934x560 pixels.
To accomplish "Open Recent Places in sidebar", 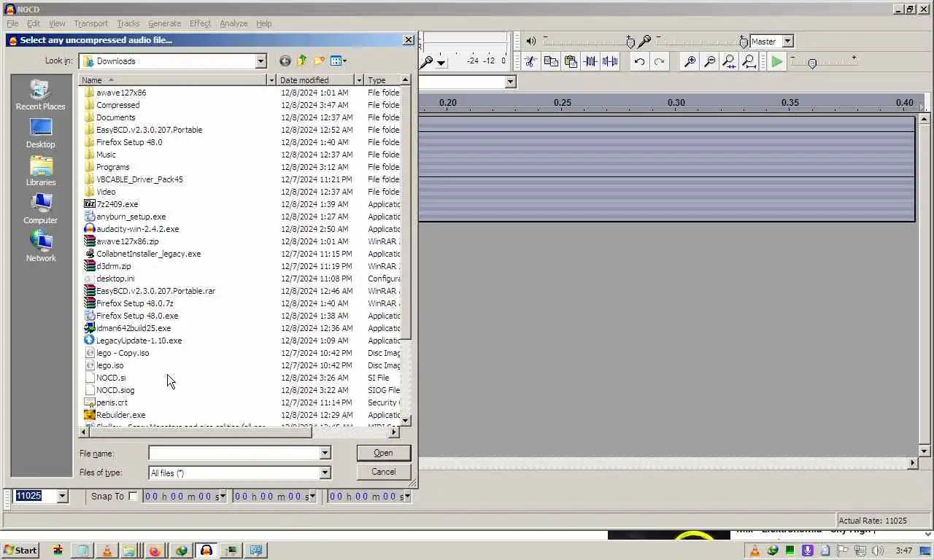I will click(41, 96).
